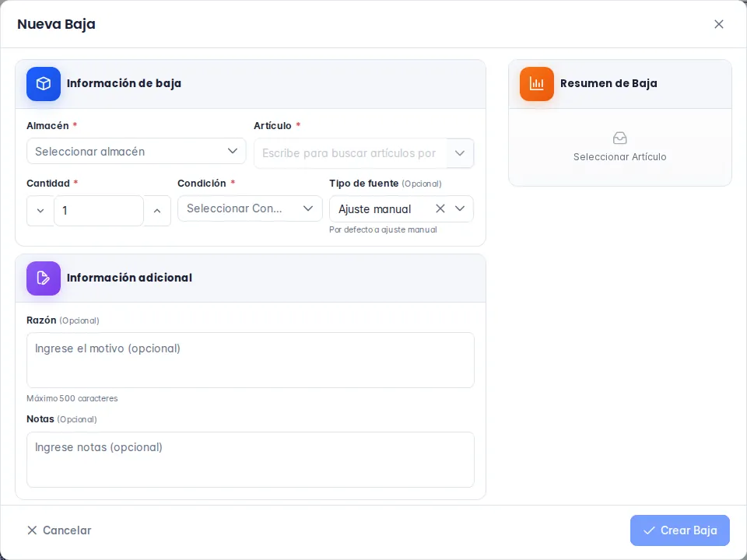Screen dimensions: 747x560
Task: Click the Nueva Baja dialog title
Action: point(56,24)
